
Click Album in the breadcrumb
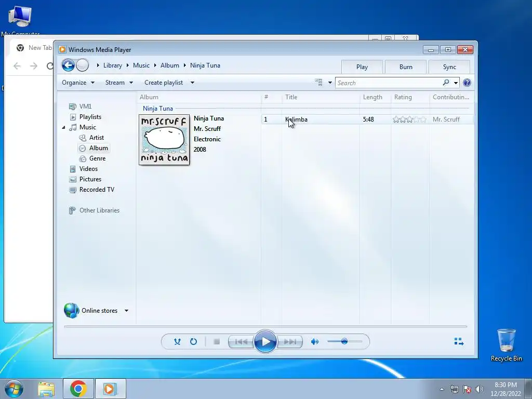tap(170, 65)
